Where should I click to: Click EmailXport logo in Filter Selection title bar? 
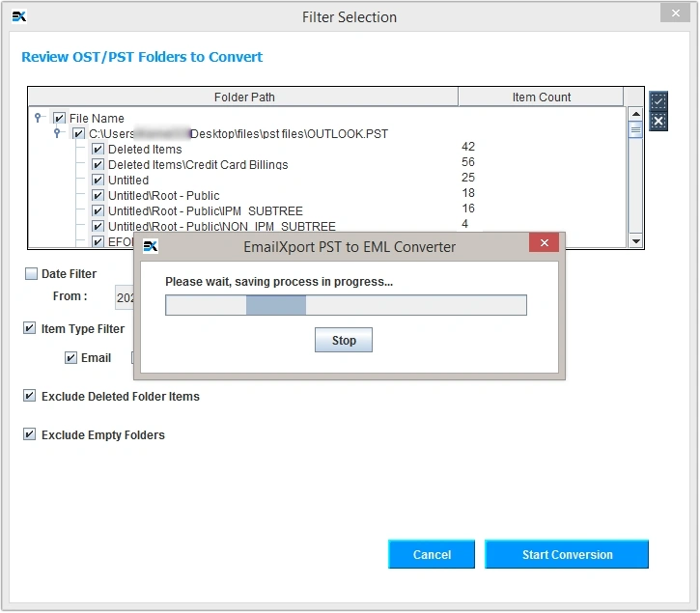pyautogui.click(x=18, y=16)
